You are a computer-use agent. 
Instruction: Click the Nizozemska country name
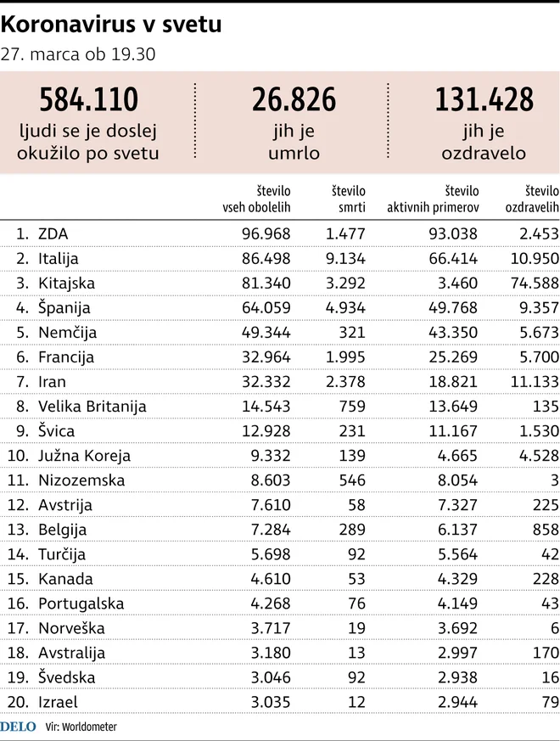tap(81, 480)
